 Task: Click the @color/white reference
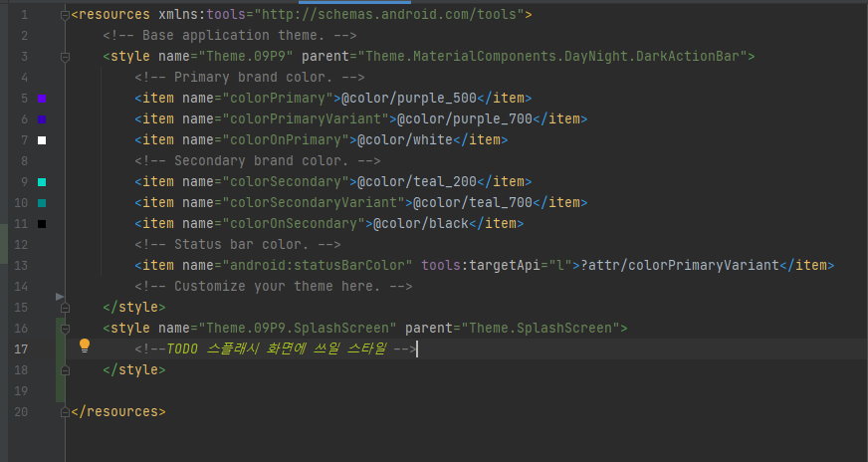point(405,139)
